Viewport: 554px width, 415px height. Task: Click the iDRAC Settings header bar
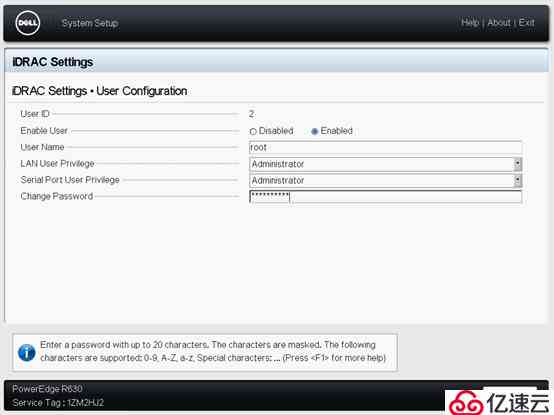pos(277,61)
